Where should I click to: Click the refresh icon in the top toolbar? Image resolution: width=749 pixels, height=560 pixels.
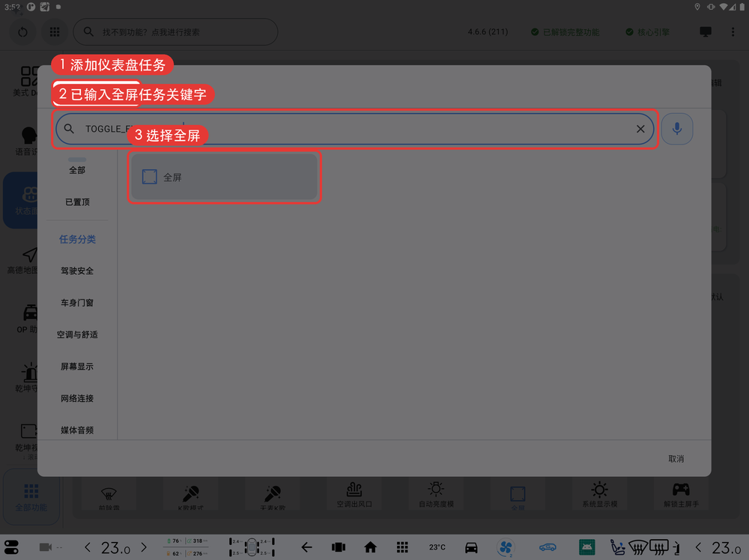(x=22, y=32)
